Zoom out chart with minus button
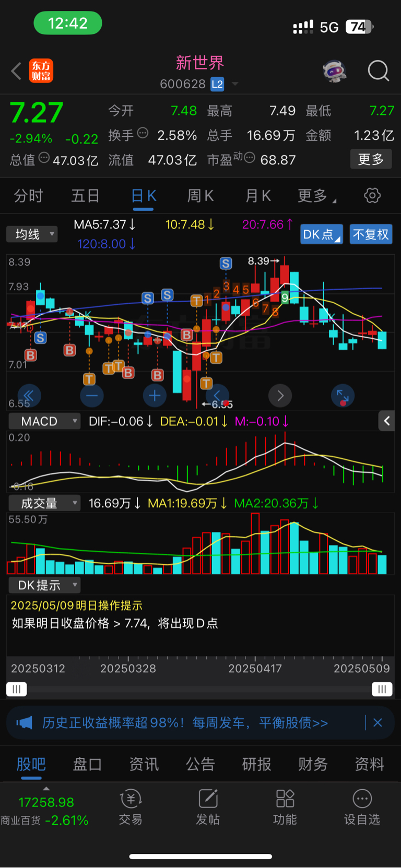This screenshot has width=401, height=868. 92,396
